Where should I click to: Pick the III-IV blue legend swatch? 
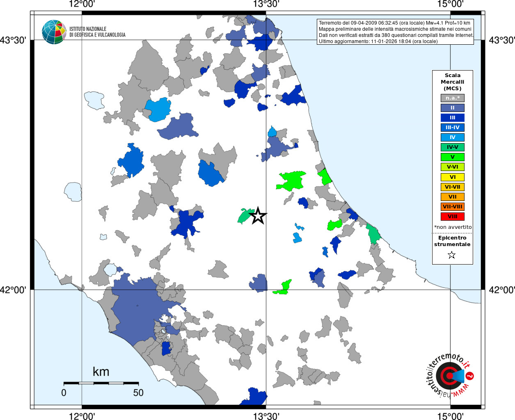pyautogui.click(x=452, y=128)
